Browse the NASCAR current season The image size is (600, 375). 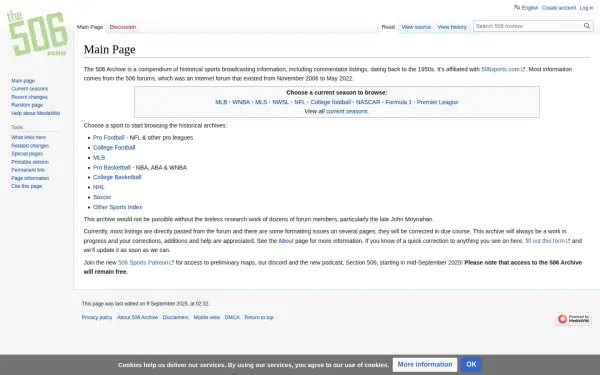pos(368,102)
